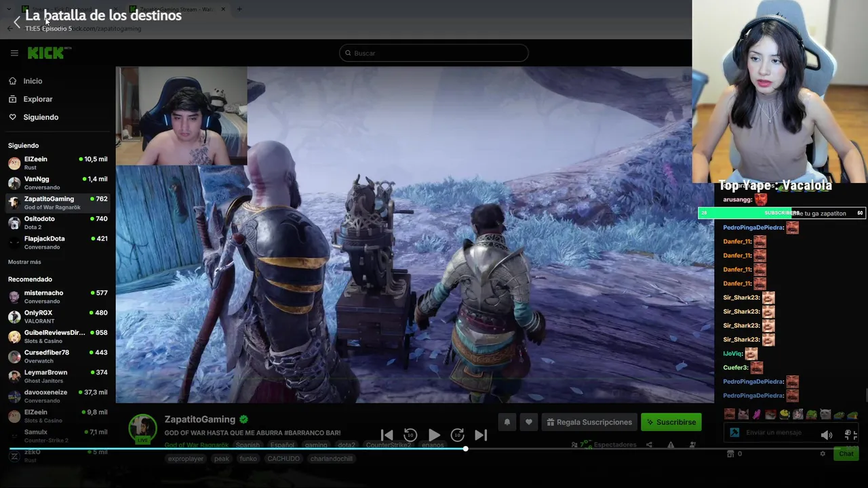
Task: Open Siguiendo in the Kick sidebar
Action: tap(41, 117)
